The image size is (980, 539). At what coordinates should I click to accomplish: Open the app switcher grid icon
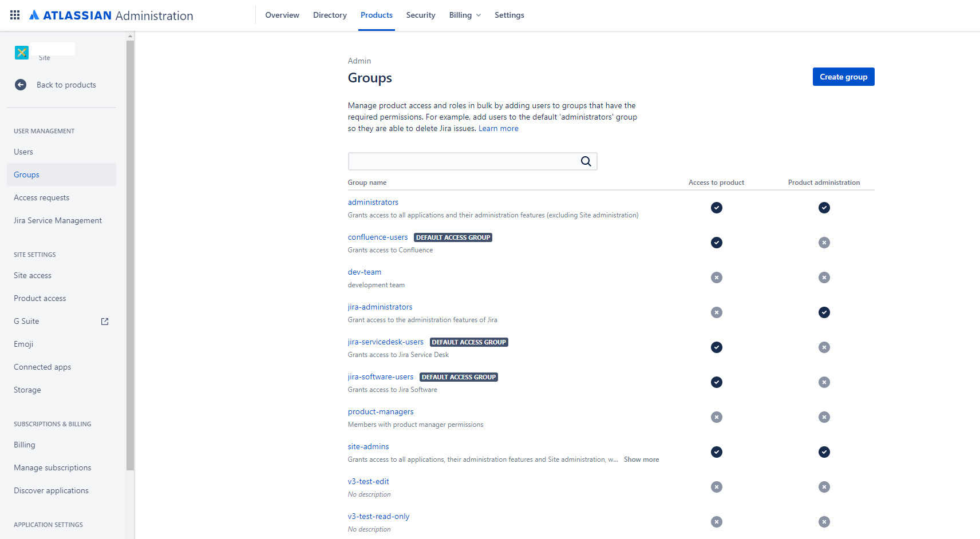tap(15, 15)
